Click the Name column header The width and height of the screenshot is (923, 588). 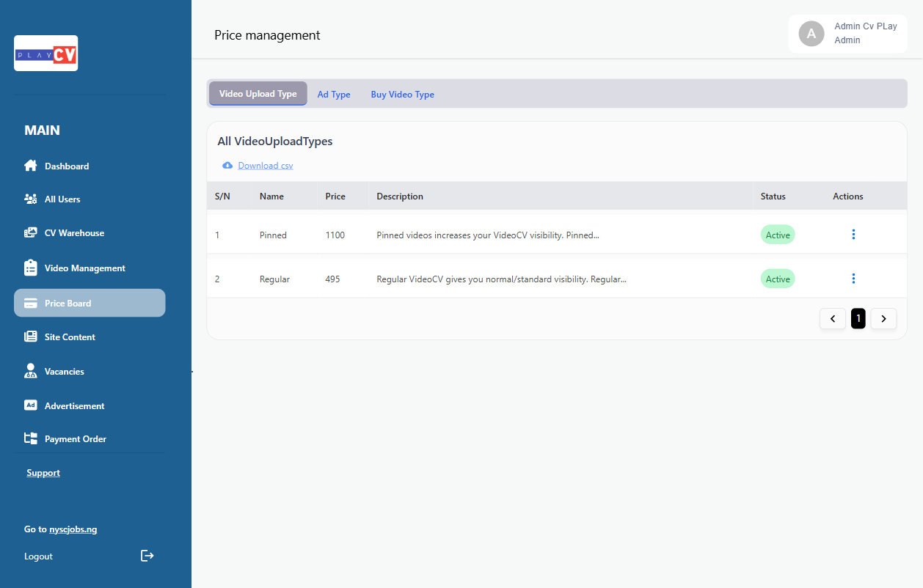pyautogui.click(x=271, y=196)
